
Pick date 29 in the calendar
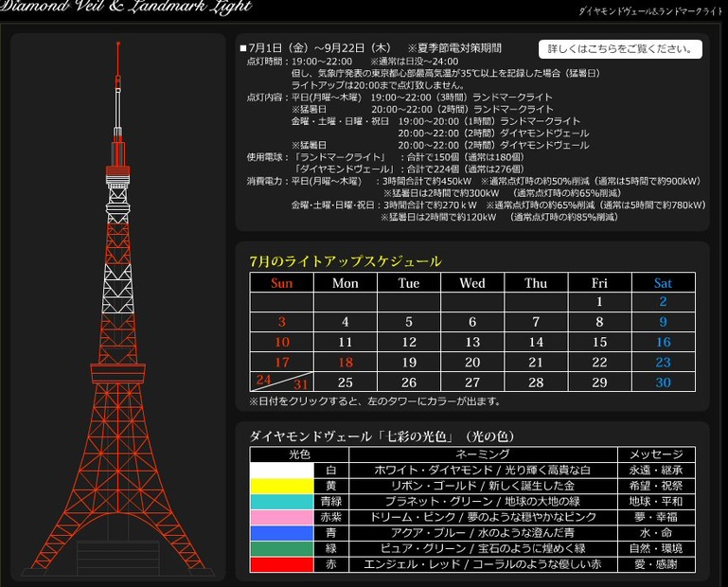coord(599,382)
